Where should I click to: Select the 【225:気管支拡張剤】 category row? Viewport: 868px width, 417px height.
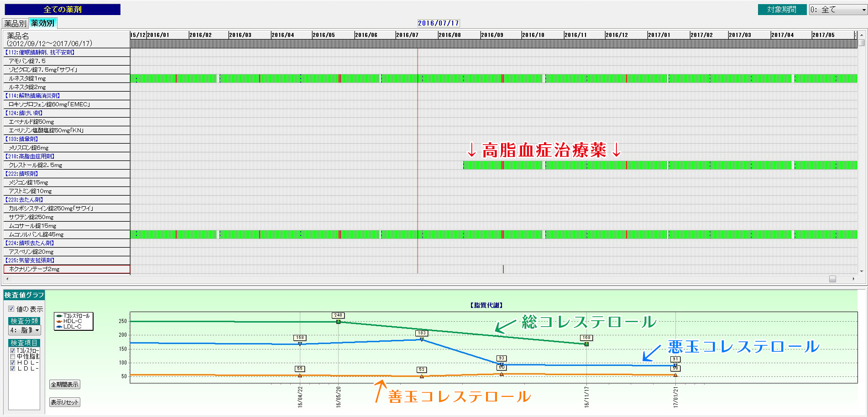[67, 261]
